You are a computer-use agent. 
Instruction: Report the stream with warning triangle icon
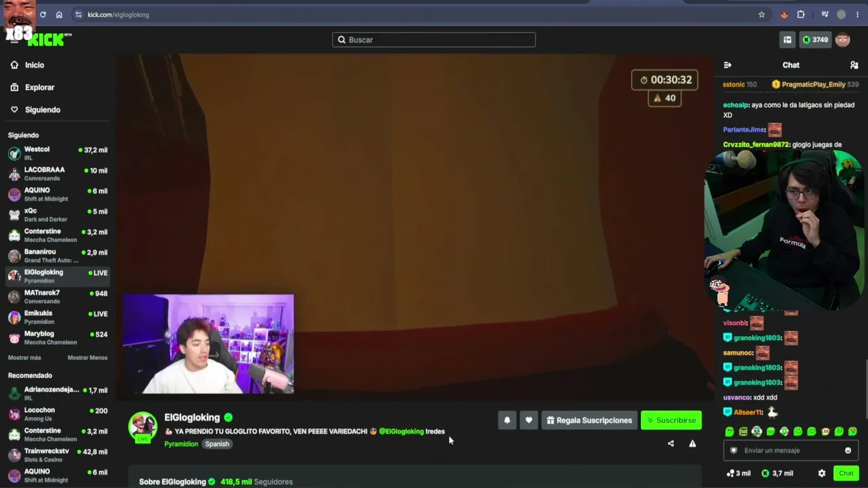[x=692, y=444]
